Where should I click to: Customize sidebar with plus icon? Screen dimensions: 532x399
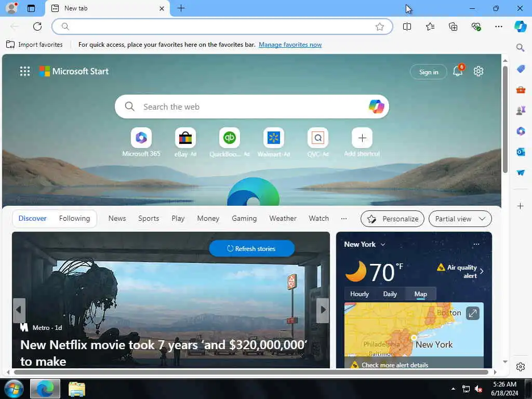pos(521,206)
